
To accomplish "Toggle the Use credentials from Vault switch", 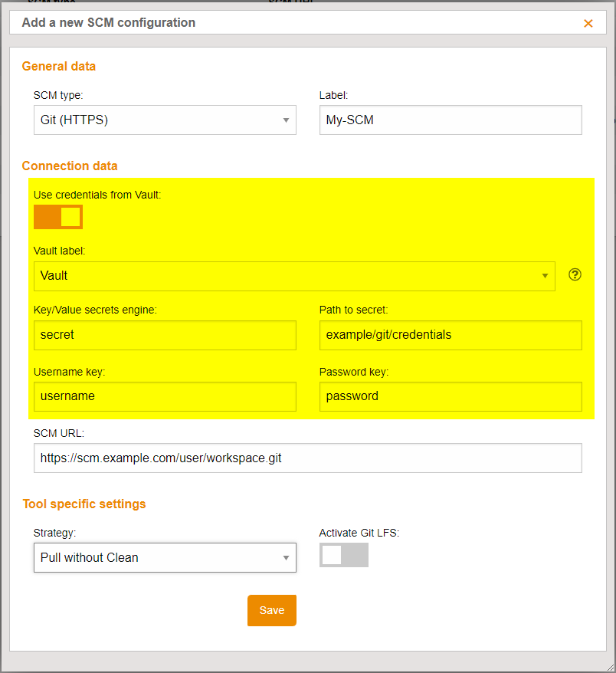I will [x=57, y=216].
